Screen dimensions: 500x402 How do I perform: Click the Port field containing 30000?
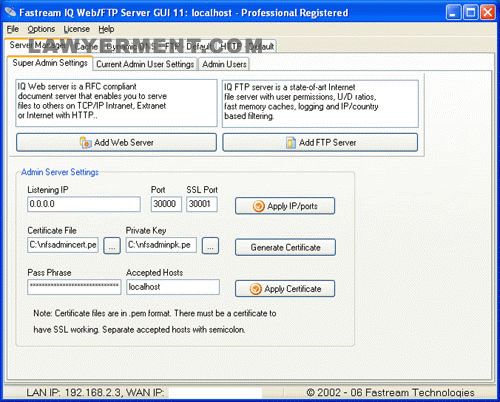click(x=166, y=204)
